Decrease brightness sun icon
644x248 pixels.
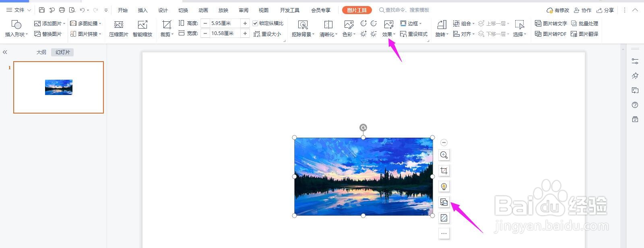[x=374, y=34]
